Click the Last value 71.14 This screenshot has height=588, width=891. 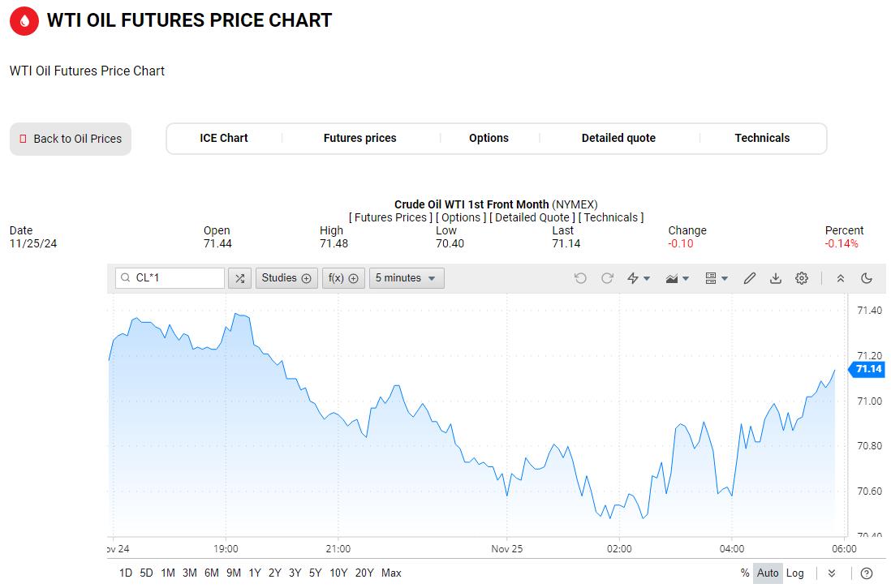click(x=566, y=244)
